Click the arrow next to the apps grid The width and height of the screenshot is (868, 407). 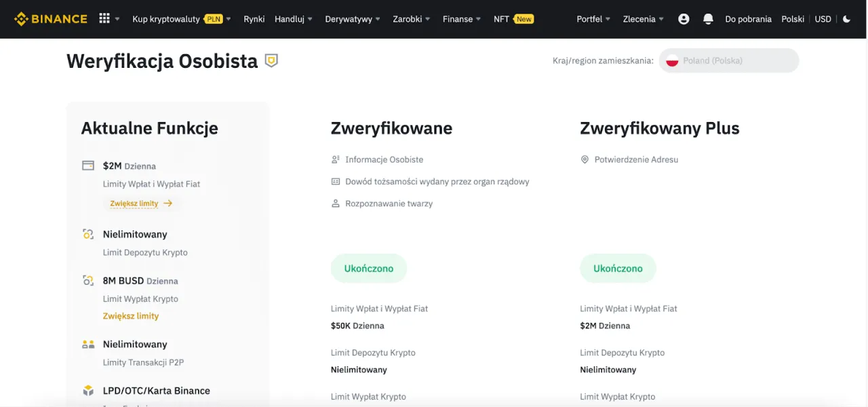(117, 20)
